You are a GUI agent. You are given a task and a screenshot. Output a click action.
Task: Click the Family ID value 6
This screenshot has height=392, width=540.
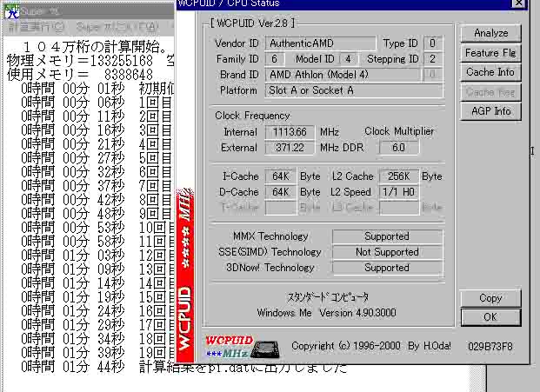[275, 59]
